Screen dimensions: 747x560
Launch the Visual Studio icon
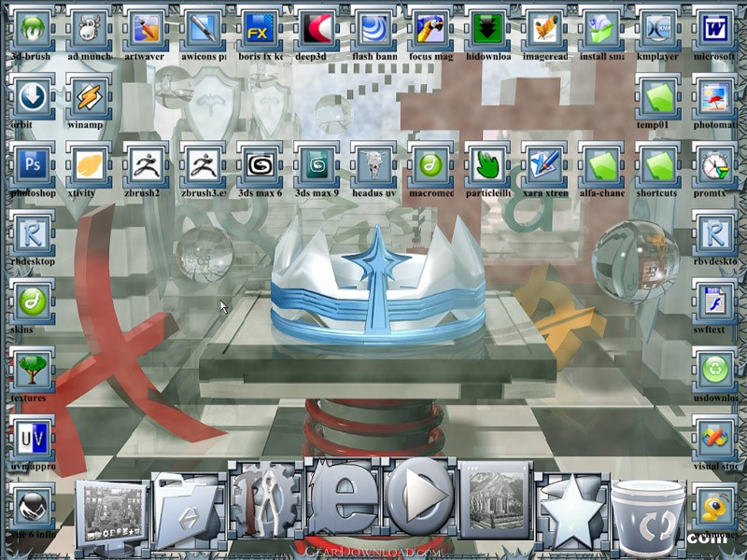[x=714, y=439]
